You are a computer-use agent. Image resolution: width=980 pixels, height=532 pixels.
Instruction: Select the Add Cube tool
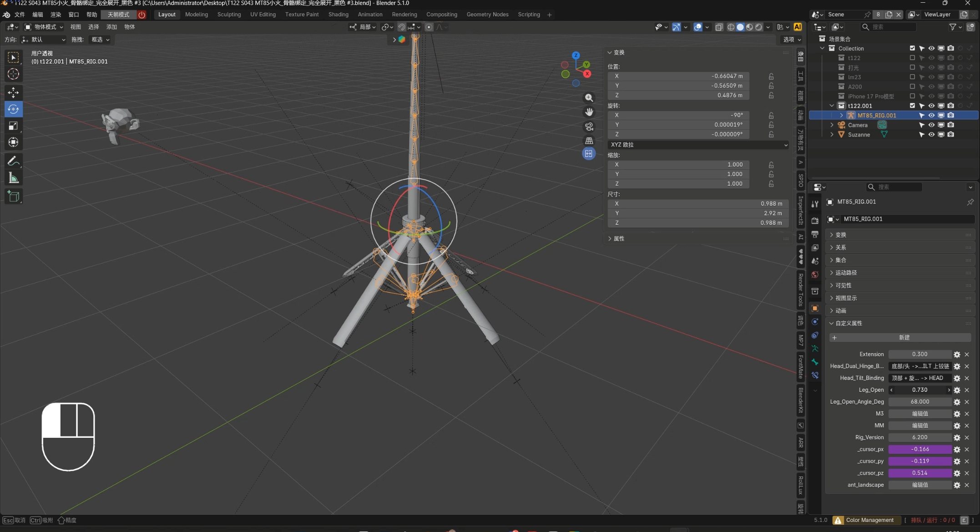[13, 197]
